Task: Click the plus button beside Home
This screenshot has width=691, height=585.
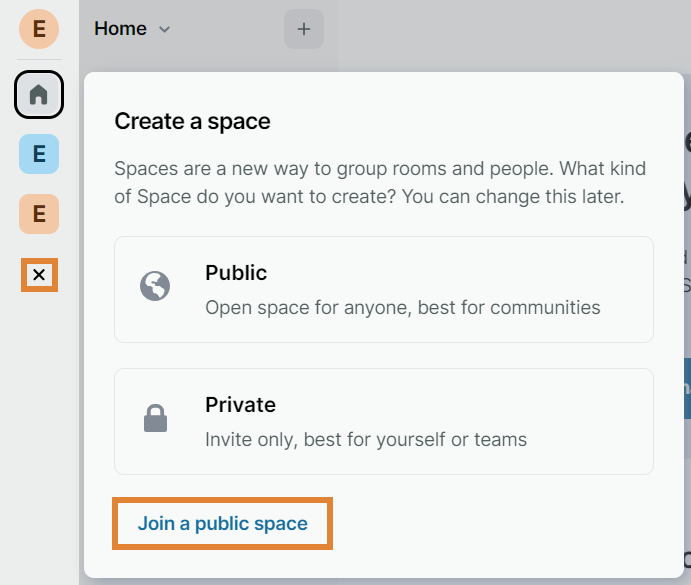Action: 304,29
